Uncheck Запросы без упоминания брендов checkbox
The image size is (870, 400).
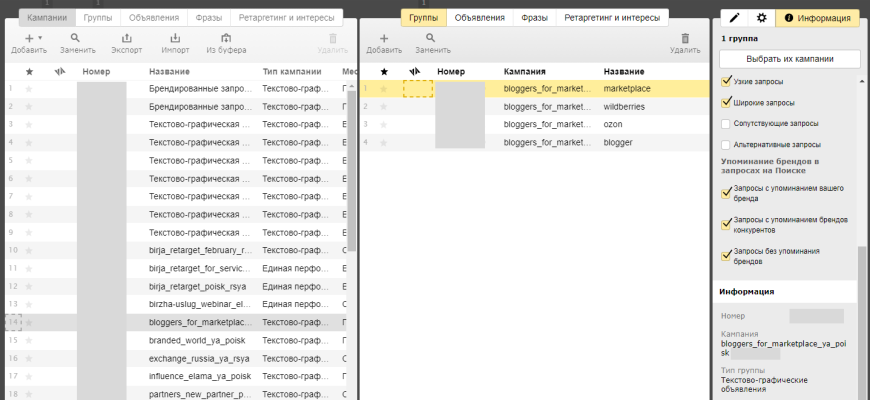(x=727, y=255)
